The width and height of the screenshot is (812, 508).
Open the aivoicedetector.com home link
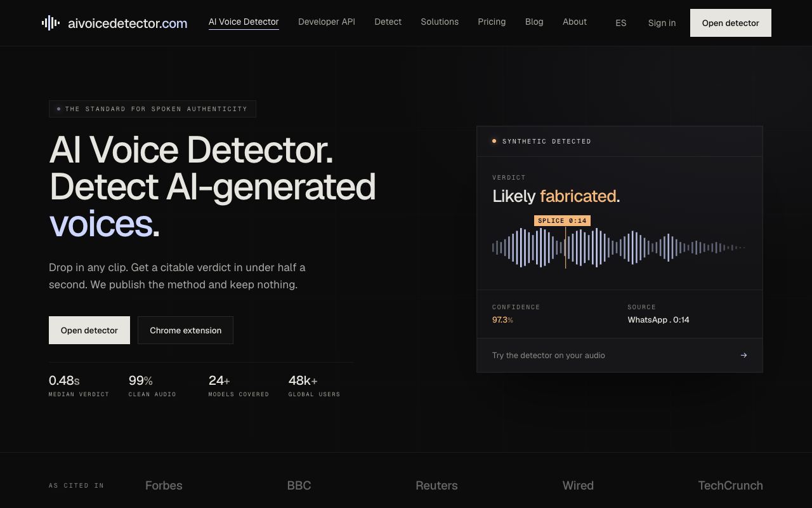[x=114, y=23]
